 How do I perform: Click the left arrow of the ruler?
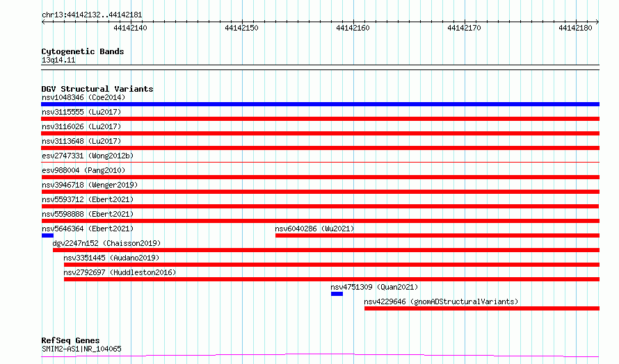click(x=43, y=22)
